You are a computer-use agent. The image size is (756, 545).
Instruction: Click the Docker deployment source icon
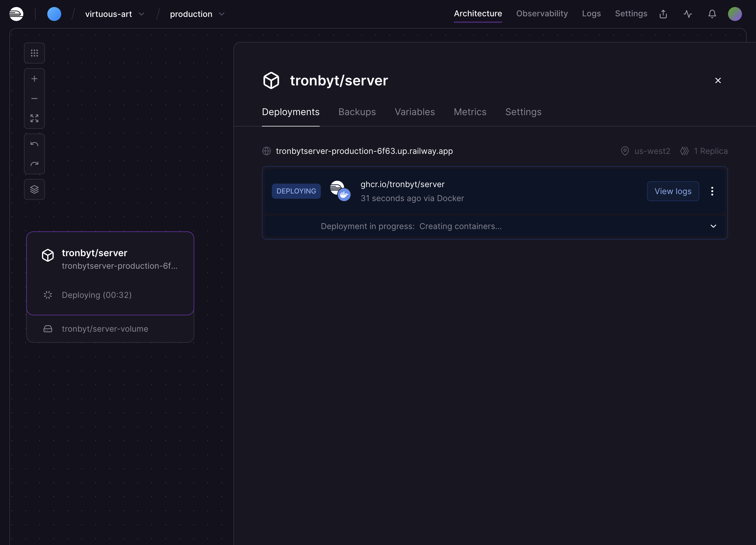(340, 191)
